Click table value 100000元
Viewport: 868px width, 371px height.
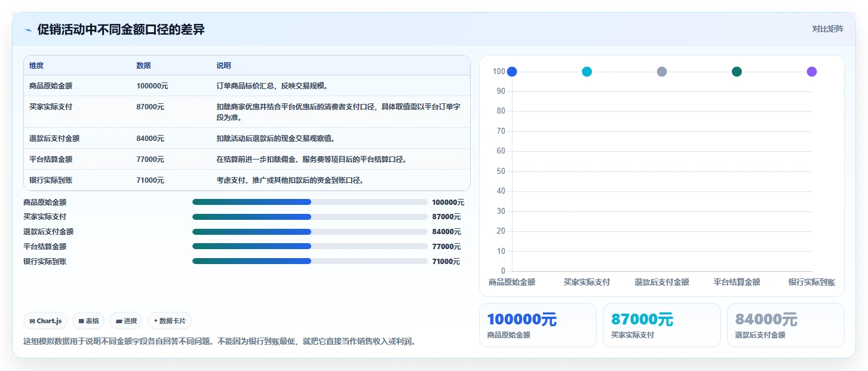click(152, 86)
